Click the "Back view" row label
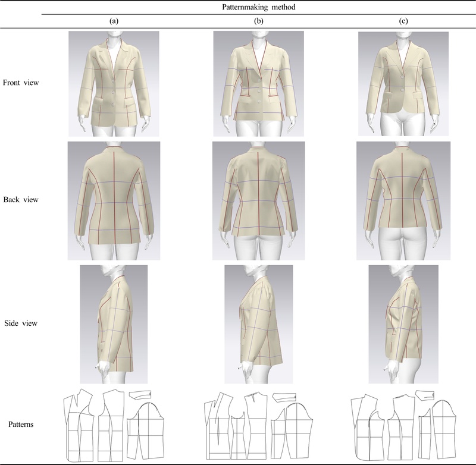This screenshot has height=465, width=476. (x=21, y=200)
